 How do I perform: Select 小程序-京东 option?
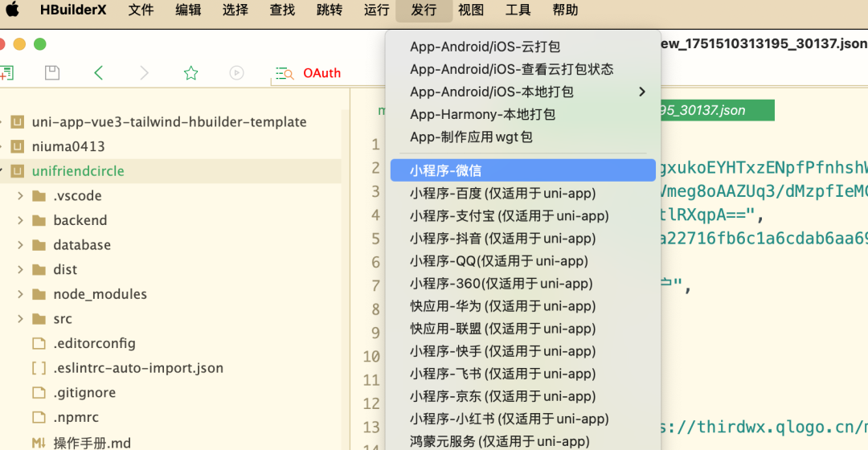click(x=522, y=397)
